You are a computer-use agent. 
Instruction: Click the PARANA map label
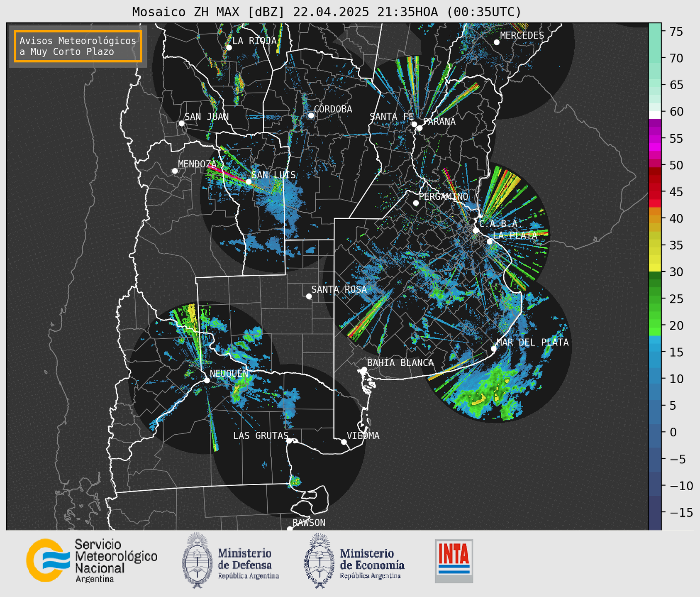click(x=439, y=122)
